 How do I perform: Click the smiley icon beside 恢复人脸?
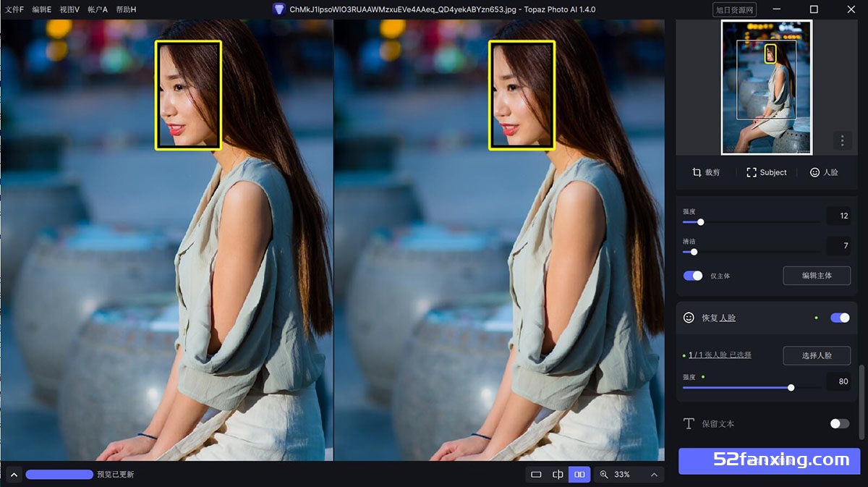689,318
